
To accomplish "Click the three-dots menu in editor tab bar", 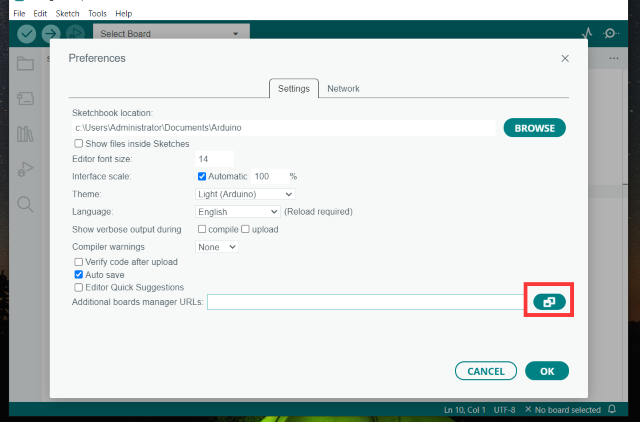I will tap(613, 58).
